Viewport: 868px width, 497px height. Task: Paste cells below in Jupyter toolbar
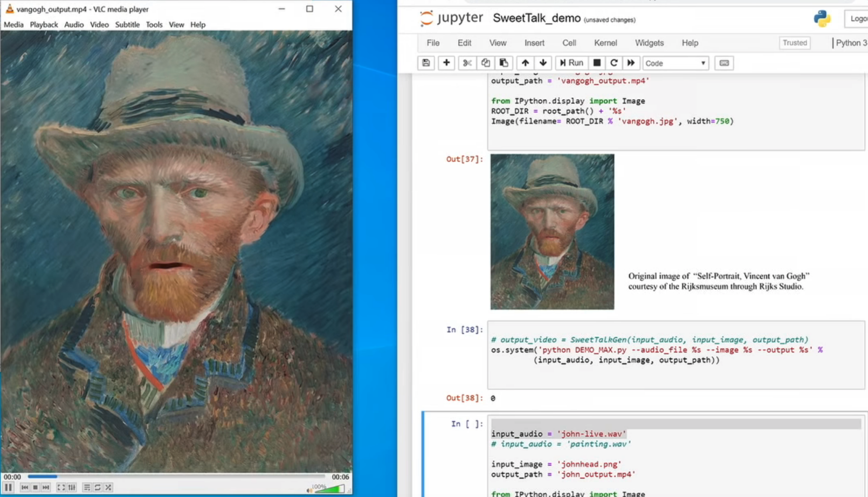[504, 63]
